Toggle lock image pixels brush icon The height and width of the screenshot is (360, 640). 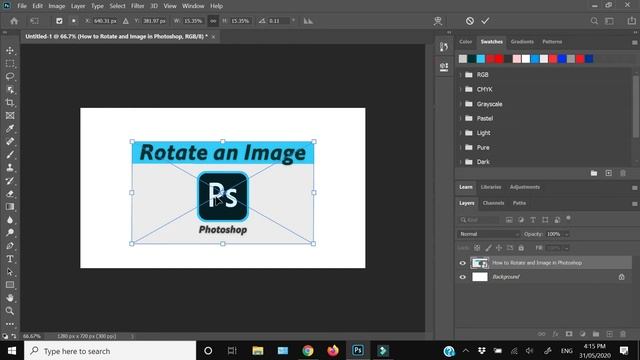(x=488, y=248)
